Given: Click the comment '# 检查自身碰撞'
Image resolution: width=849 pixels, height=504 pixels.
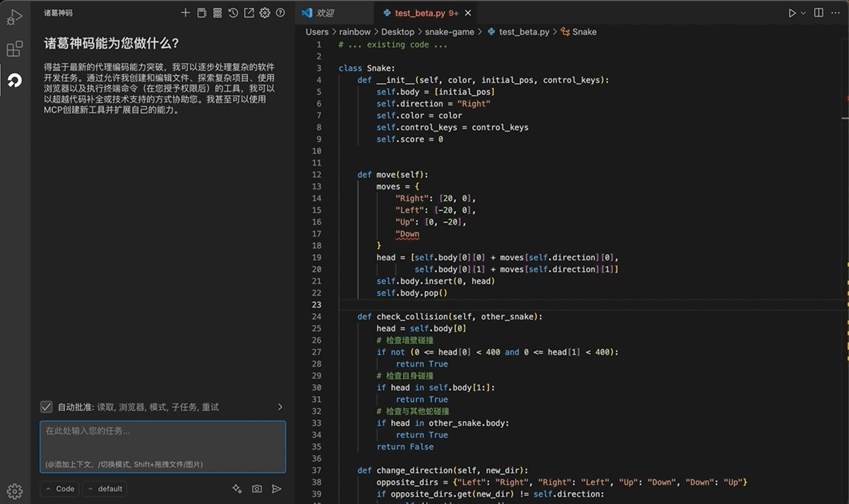Looking at the screenshot, I should click(x=405, y=375).
